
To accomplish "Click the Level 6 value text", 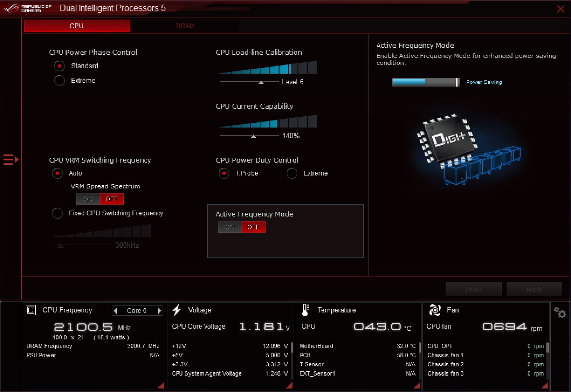I will tap(293, 82).
